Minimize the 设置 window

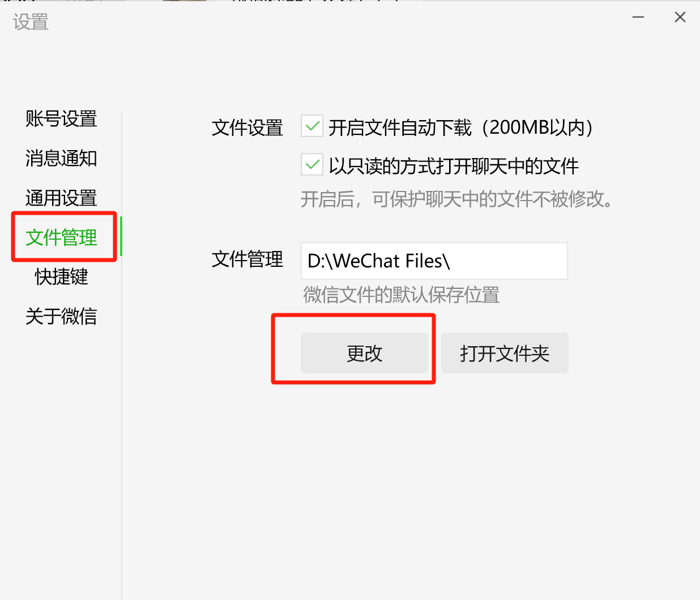coord(638,18)
